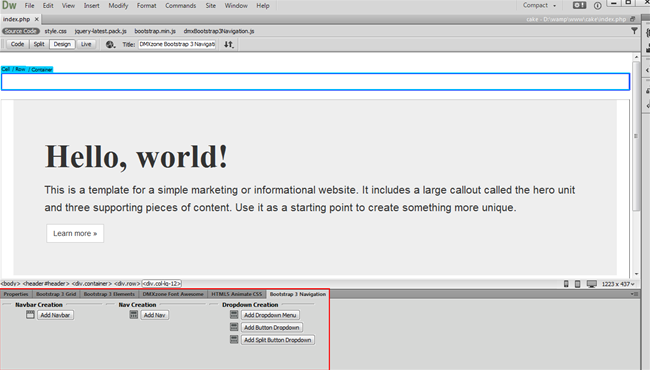Viewport: 650px width, 370px height.
Task: Switch to the Bootstrap 3 Elements tab
Action: [109, 294]
